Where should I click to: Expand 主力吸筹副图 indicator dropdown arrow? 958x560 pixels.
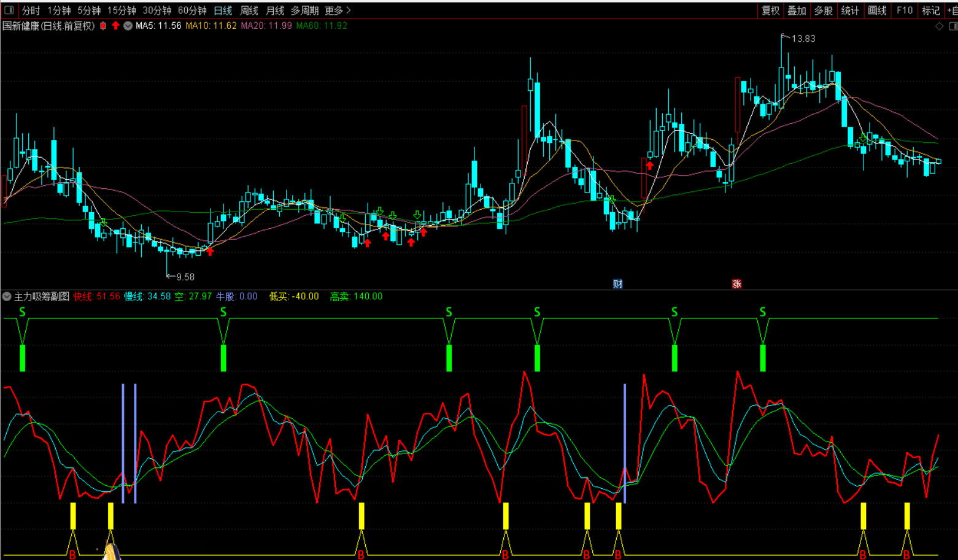click(7, 296)
